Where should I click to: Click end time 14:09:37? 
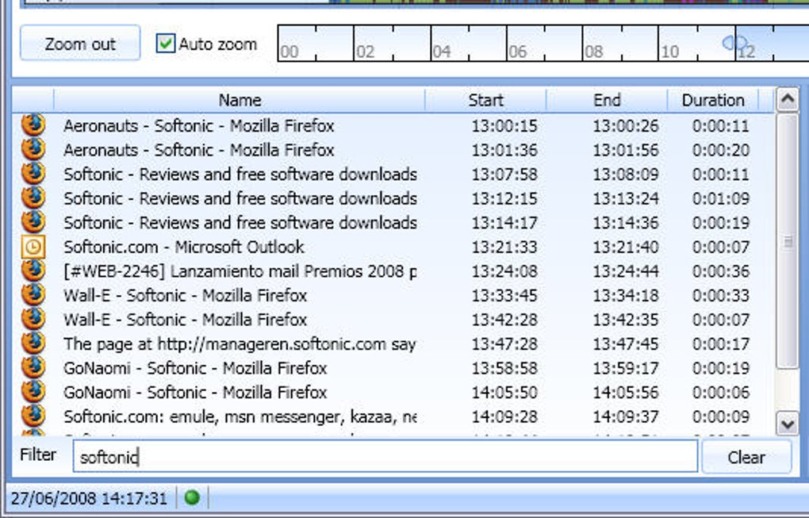(625, 416)
